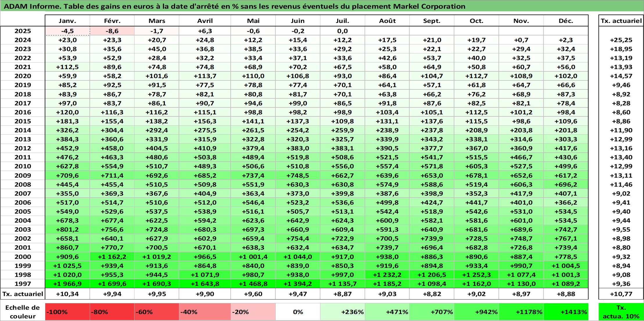
Task: Click the '+14,57' actuarial rate for 2020
Action: [x=621, y=76]
